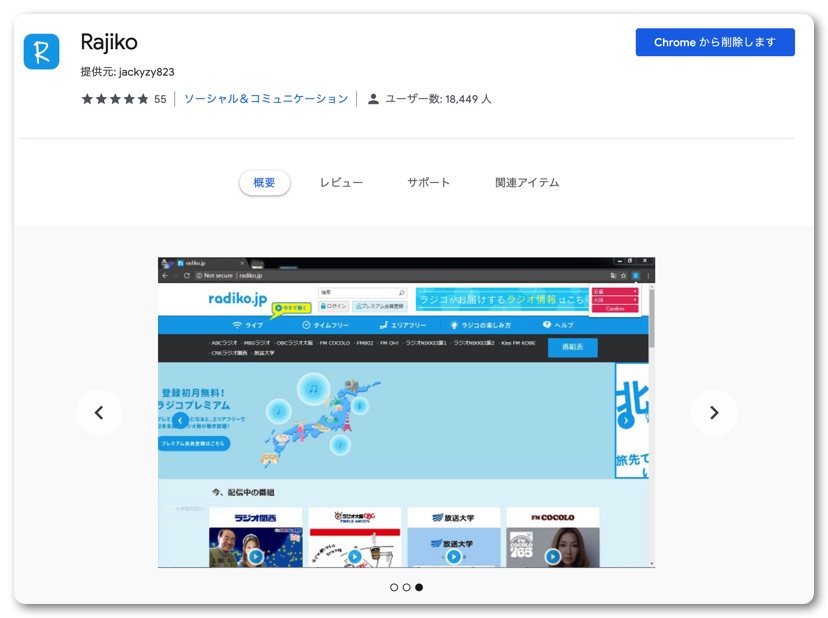Click the ヘルプ question mark icon in preview
This screenshot has width=828, height=618.
click(546, 325)
